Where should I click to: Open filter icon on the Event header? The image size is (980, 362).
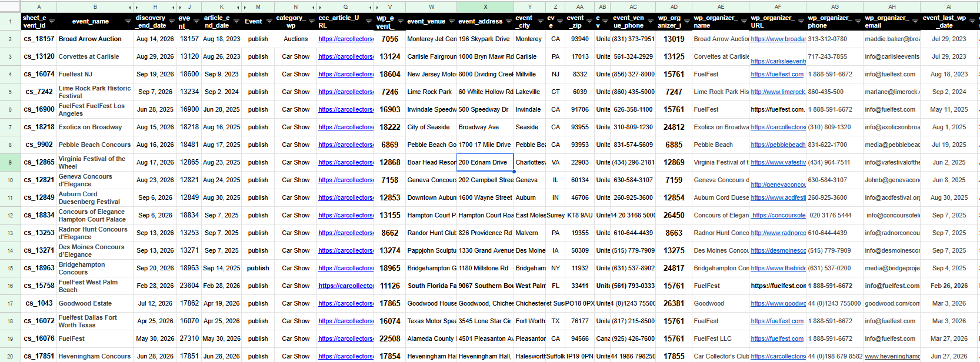[269, 21]
